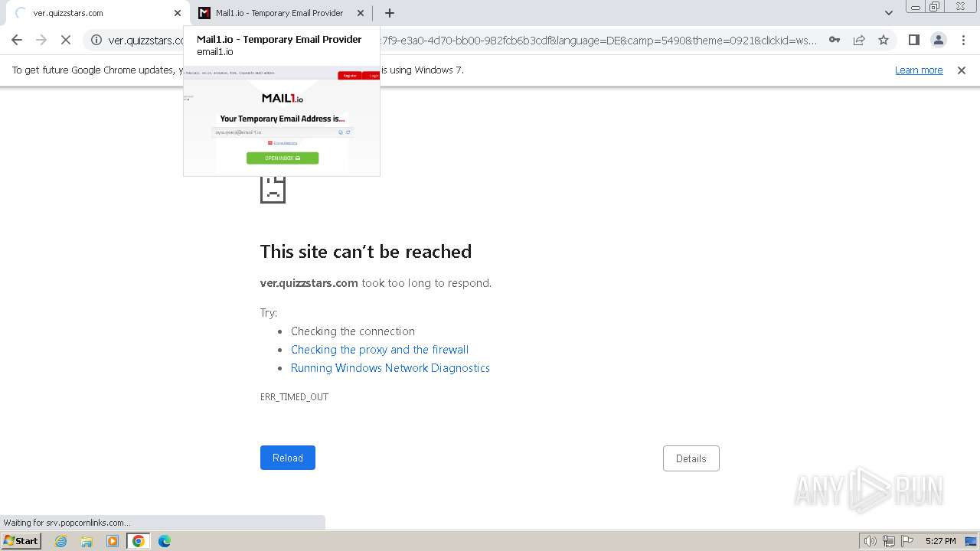This screenshot has width=980, height=551.
Task: Open File Explorer from taskbar
Action: click(87, 541)
